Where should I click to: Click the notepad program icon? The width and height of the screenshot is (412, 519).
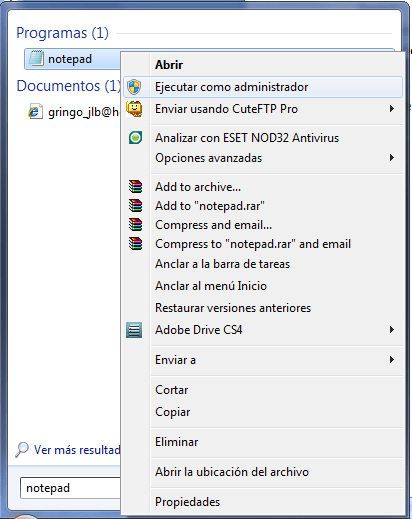click(x=36, y=58)
